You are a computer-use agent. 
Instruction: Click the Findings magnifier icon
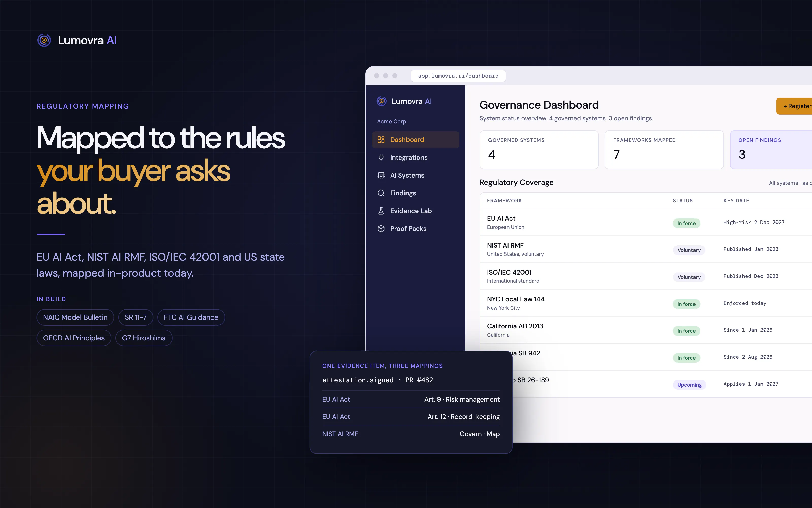[x=381, y=193]
